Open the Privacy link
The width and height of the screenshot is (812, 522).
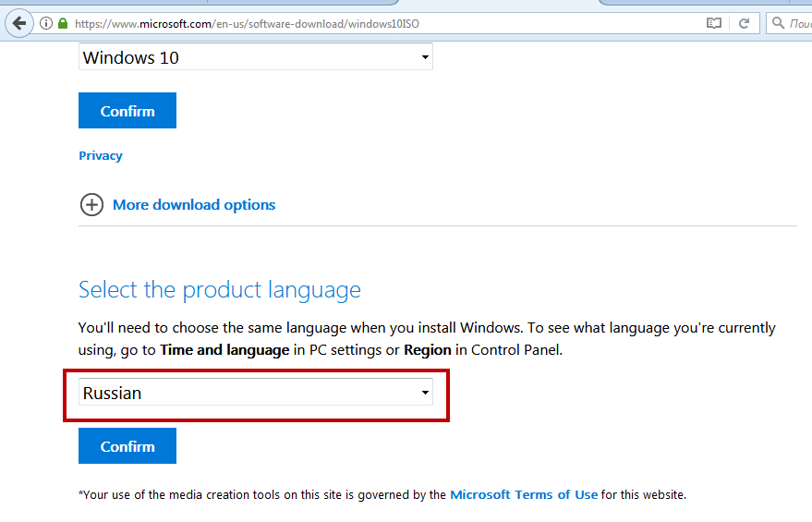[x=101, y=156]
